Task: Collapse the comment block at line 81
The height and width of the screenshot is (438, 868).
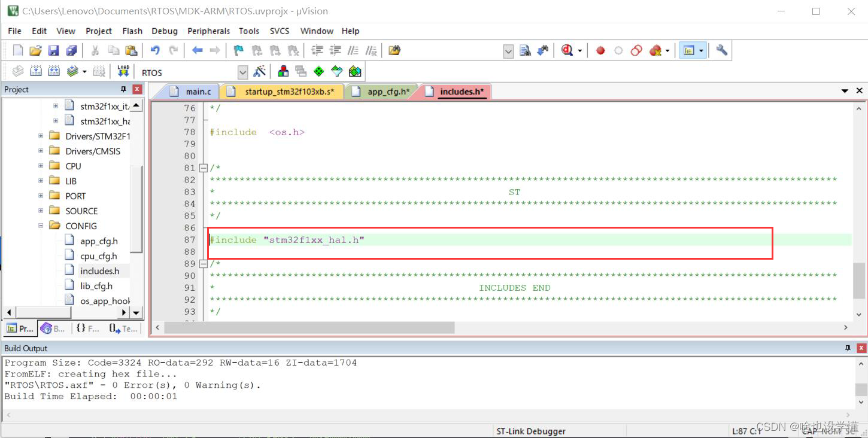Action: click(x=203, y=168)
